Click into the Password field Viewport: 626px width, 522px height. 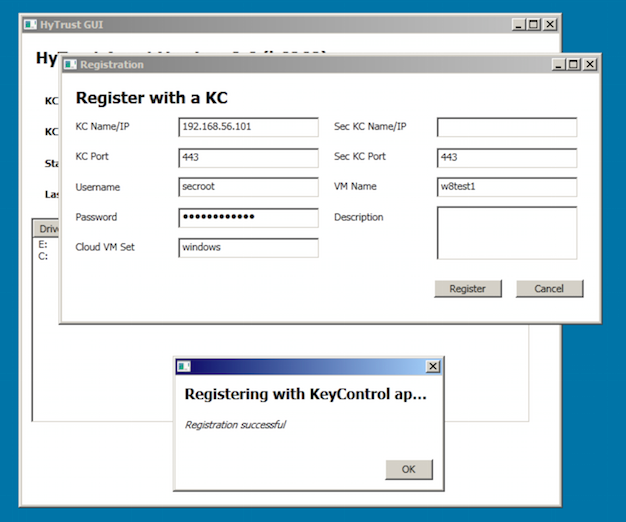coord(248,217)
